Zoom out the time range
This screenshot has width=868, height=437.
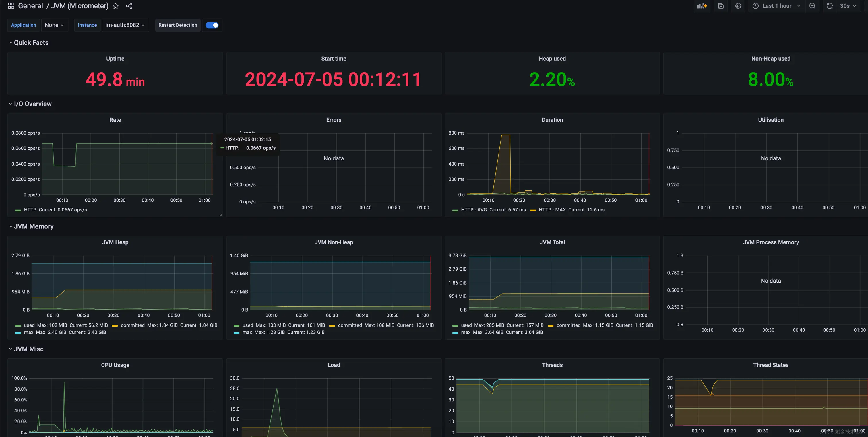[x=812, y=6]
